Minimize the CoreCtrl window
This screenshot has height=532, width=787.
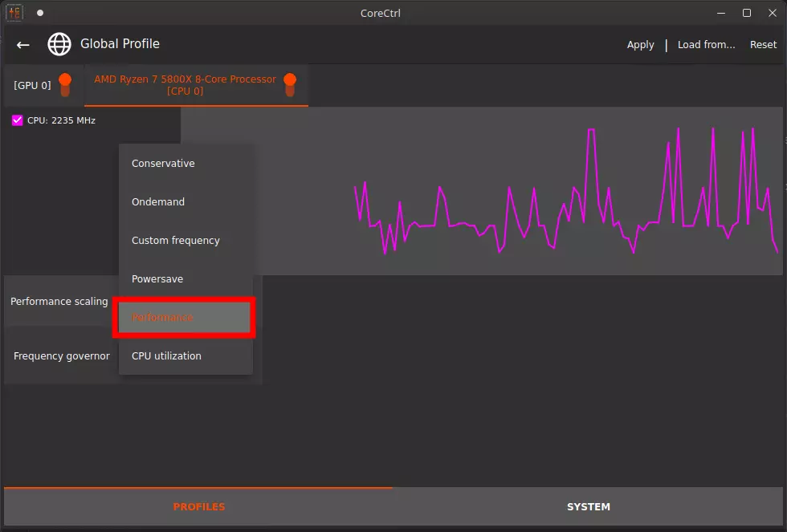[721, 13]
